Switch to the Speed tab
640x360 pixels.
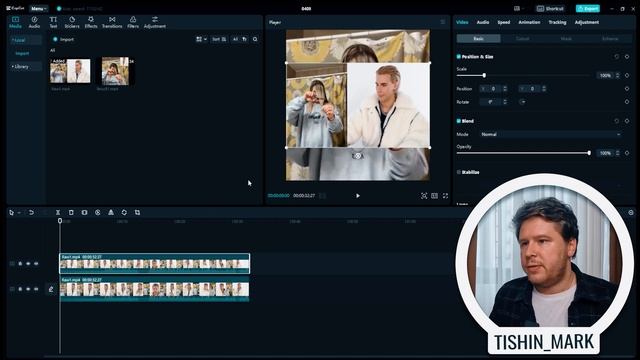point(504,22)
